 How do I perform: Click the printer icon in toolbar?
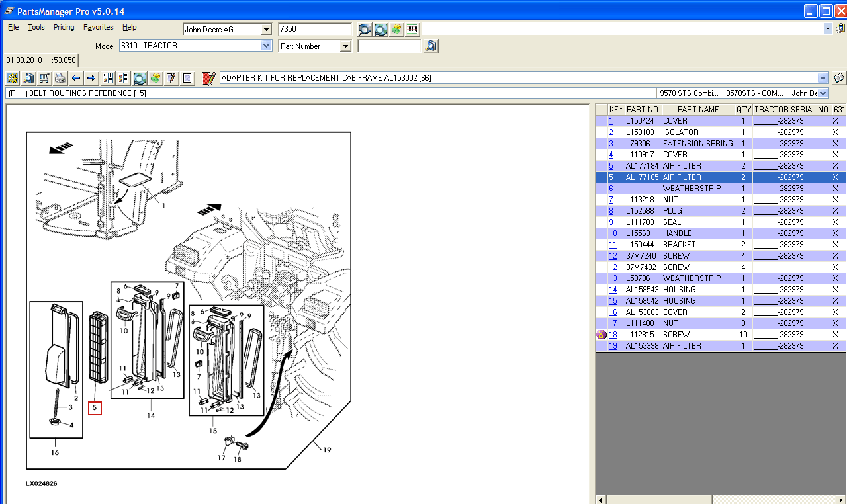(x=60, y=78)
